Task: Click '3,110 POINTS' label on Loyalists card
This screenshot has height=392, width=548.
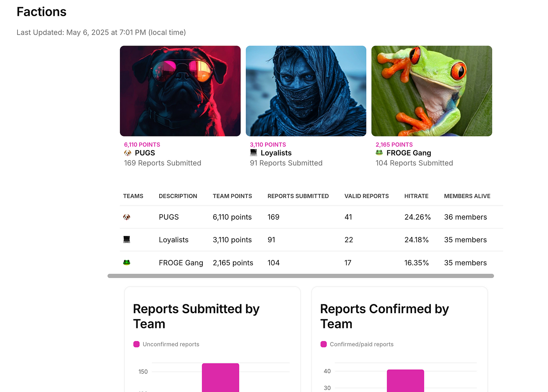Action: [x=268, y=145]
